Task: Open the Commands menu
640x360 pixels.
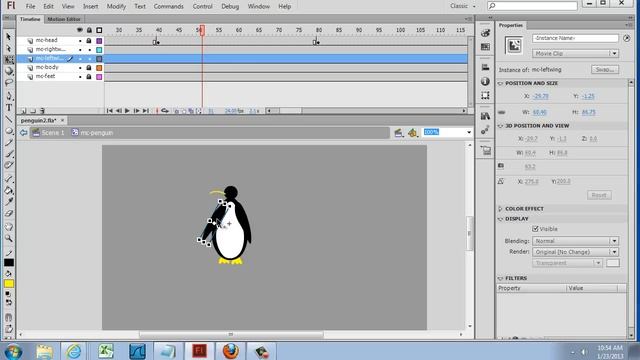Action: point(169,7)
